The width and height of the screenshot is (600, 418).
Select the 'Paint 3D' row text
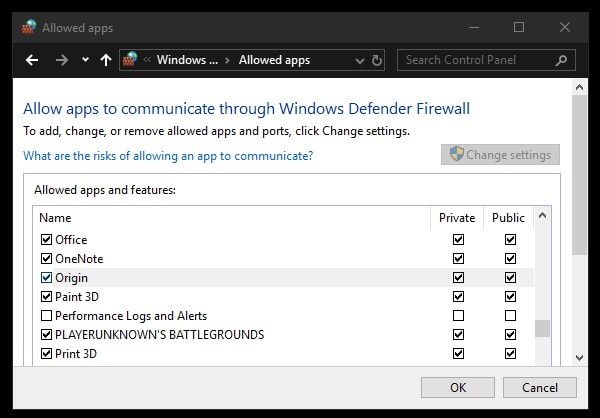[x=77, y=297]
